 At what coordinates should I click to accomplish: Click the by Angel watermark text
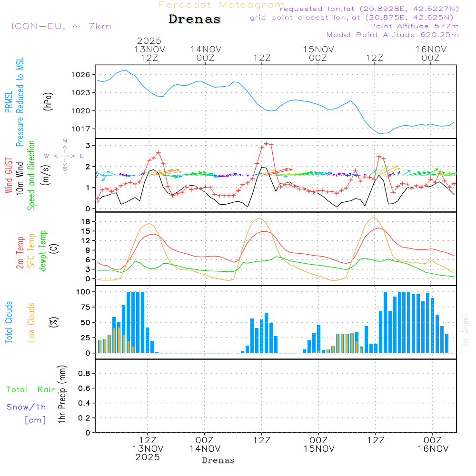pos(466,330)
